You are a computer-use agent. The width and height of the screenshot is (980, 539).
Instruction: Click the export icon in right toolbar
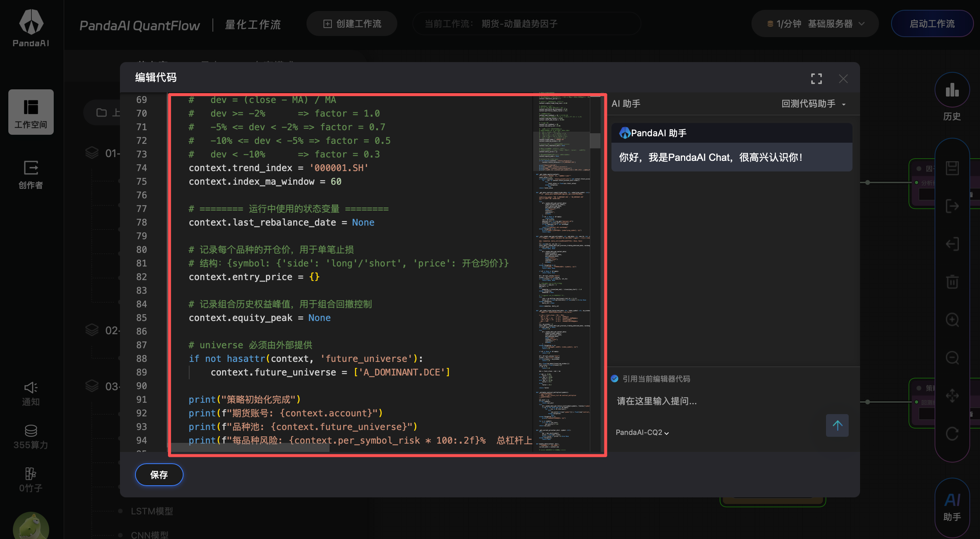click(952, 206)
